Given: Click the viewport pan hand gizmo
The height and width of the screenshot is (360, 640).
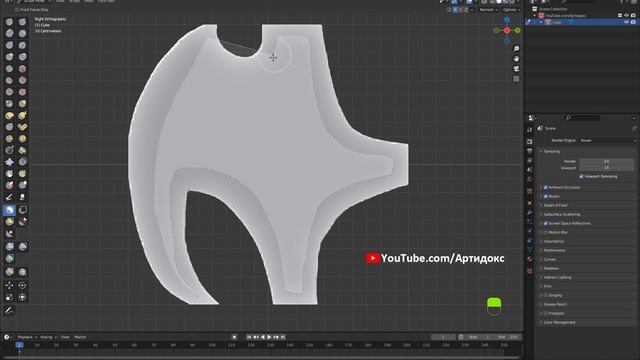Looking at the screenshot, I should tap(516, 59).
